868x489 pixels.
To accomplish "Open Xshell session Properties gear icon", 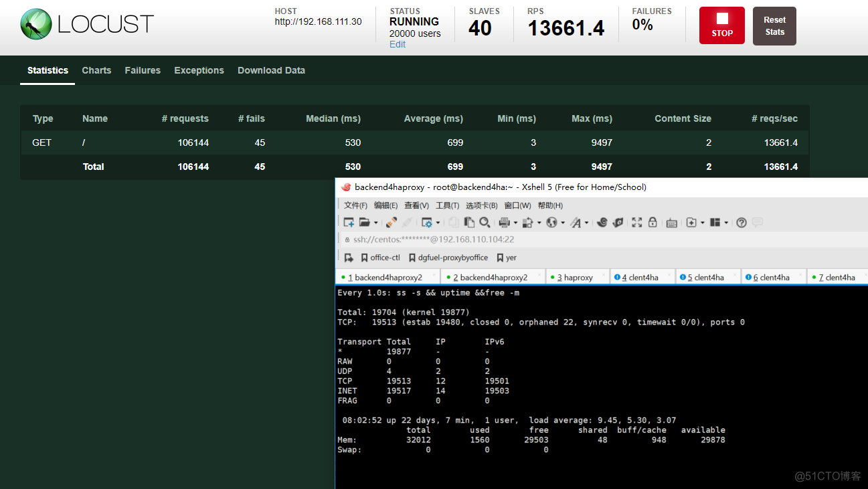I will [x=426, y=223].
